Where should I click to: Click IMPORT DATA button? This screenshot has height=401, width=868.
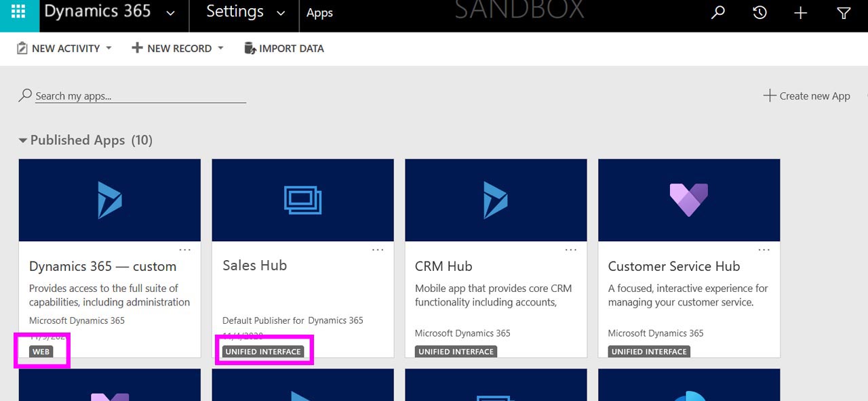point(283,48)
